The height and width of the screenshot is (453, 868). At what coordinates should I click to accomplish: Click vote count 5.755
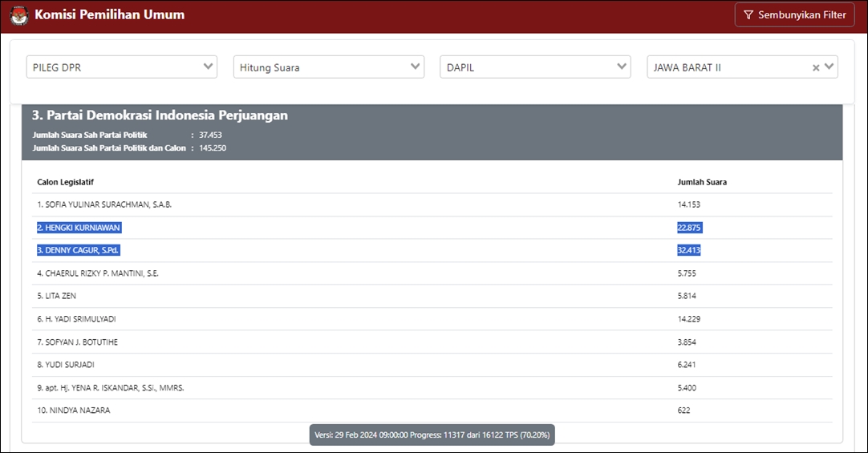687,273
